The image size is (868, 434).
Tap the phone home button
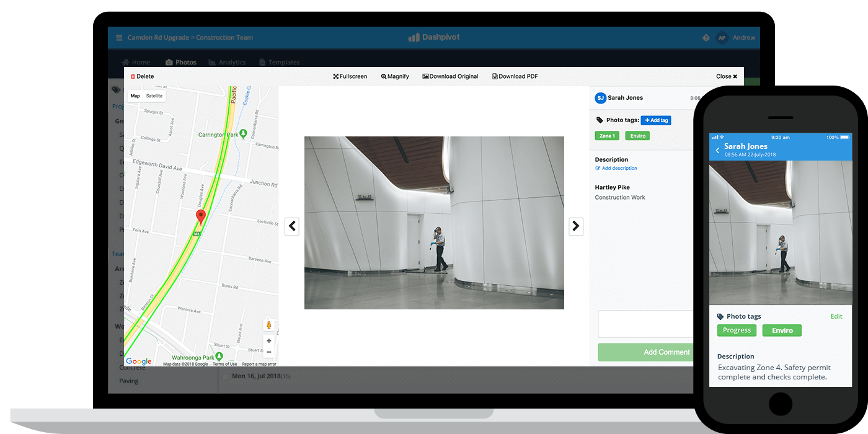click(781, 404)
